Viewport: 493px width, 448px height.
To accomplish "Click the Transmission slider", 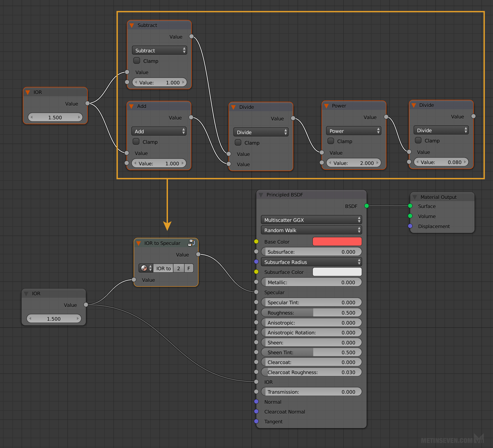I will click(311, 392).
